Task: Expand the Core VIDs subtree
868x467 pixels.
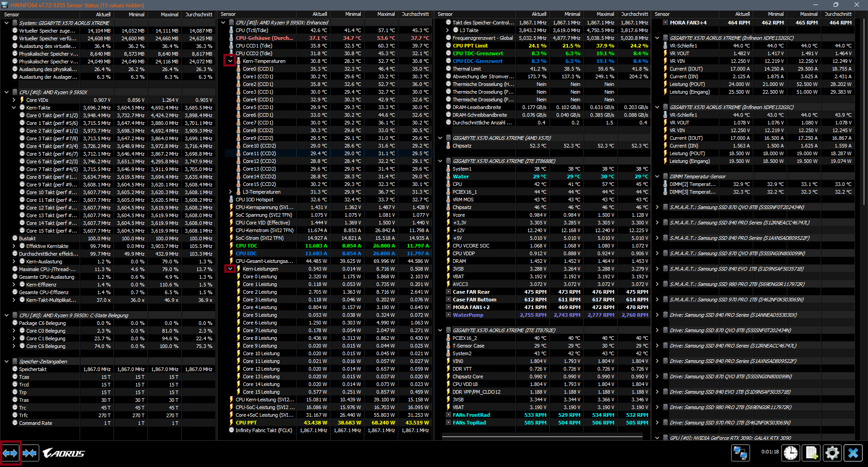Action: pos(14,100)
